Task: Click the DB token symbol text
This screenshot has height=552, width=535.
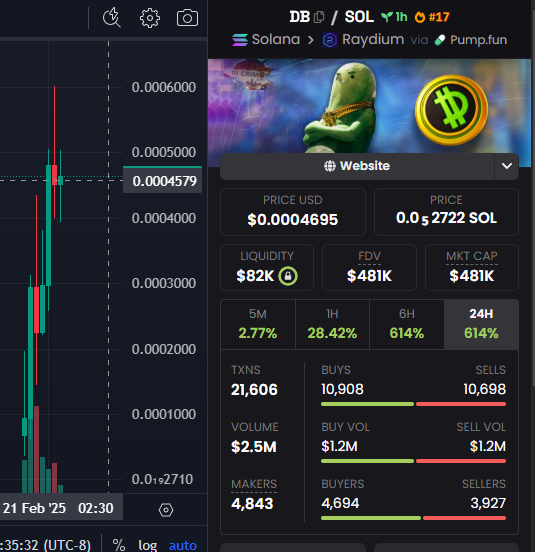Action: pyautogui.click(x=300, y=17)
